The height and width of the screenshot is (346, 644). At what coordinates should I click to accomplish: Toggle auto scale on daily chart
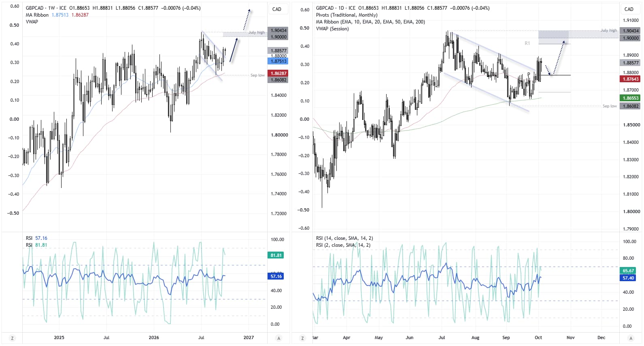click(x=631, y=338)
